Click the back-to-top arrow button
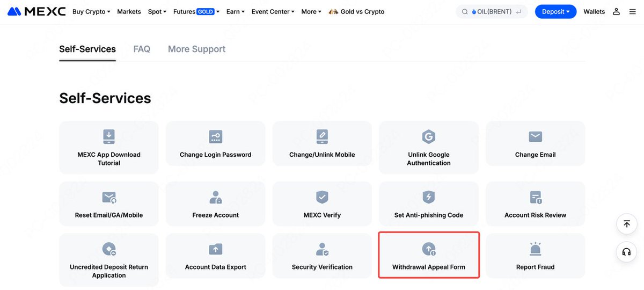The image size is (644, 290). pyautogui.click(x=626, y=224)
